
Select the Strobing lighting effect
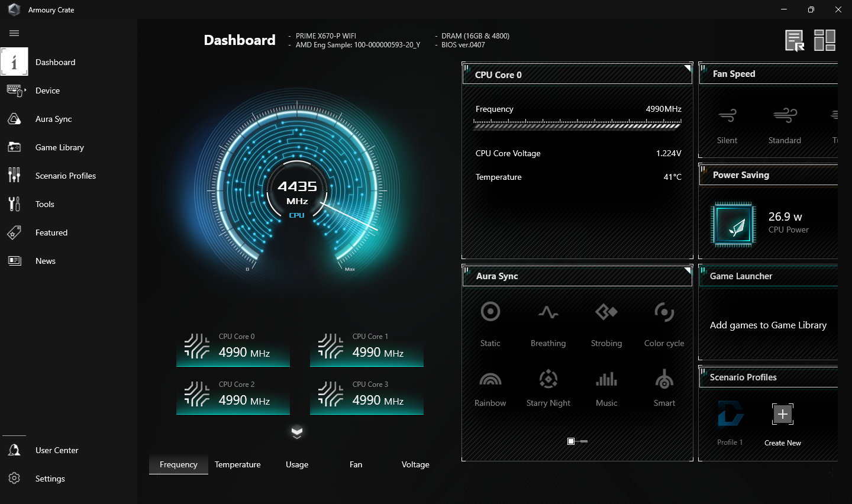click(606, 312)
